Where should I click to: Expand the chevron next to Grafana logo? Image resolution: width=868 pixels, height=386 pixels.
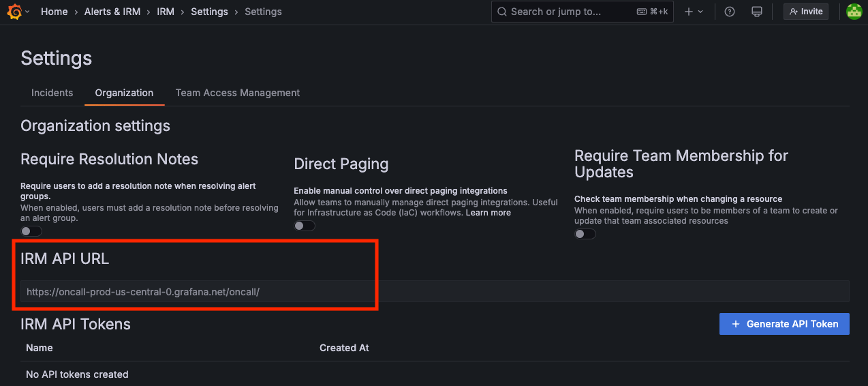(27, 12)
